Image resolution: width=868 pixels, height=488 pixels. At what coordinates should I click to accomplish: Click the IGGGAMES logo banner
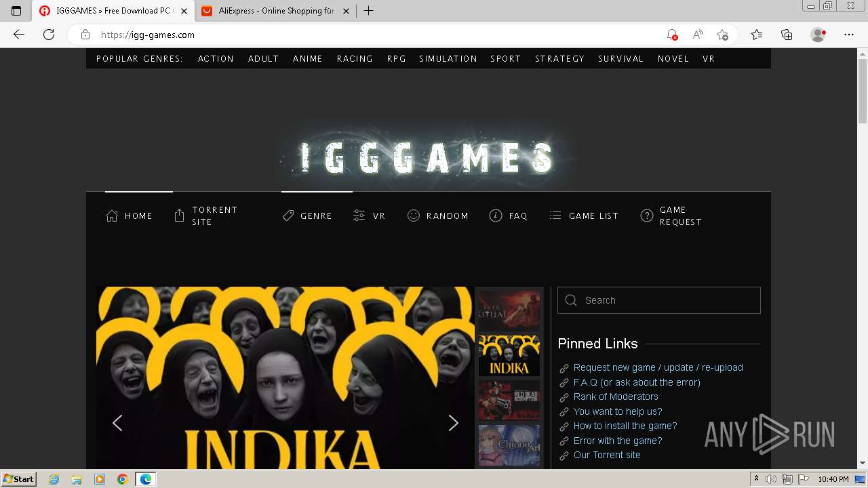pos(427,157)
